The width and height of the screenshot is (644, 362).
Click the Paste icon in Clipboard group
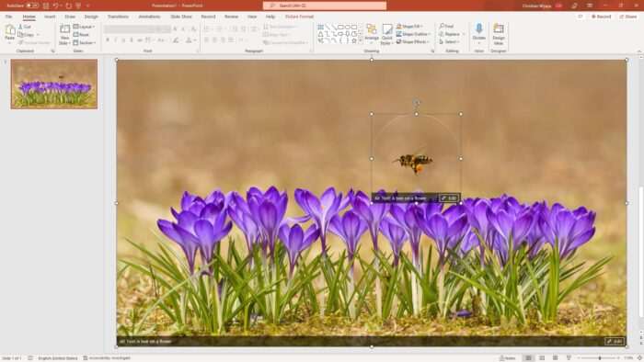pyautogui.click(x=10, y=32)
